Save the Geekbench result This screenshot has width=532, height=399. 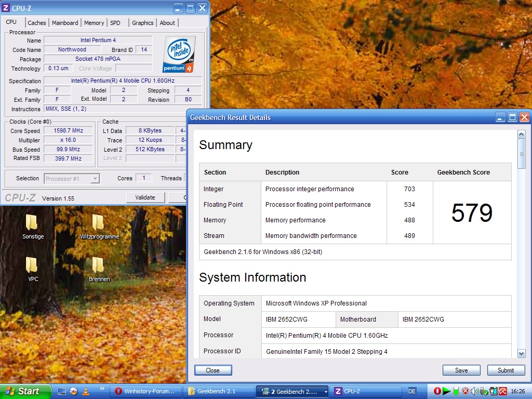point(461,370)
